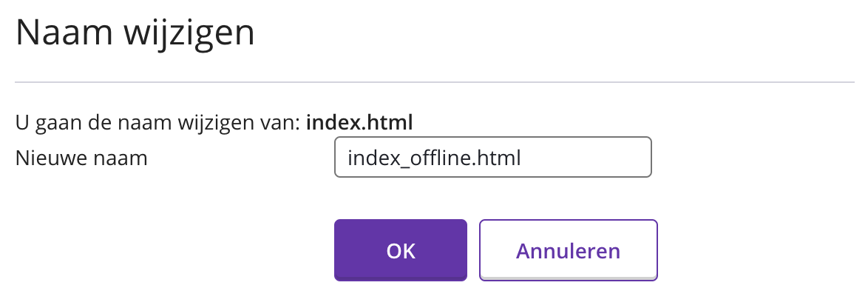Click the word "naam" in the field label
868x308 pixels.
(x=125, y=158)
